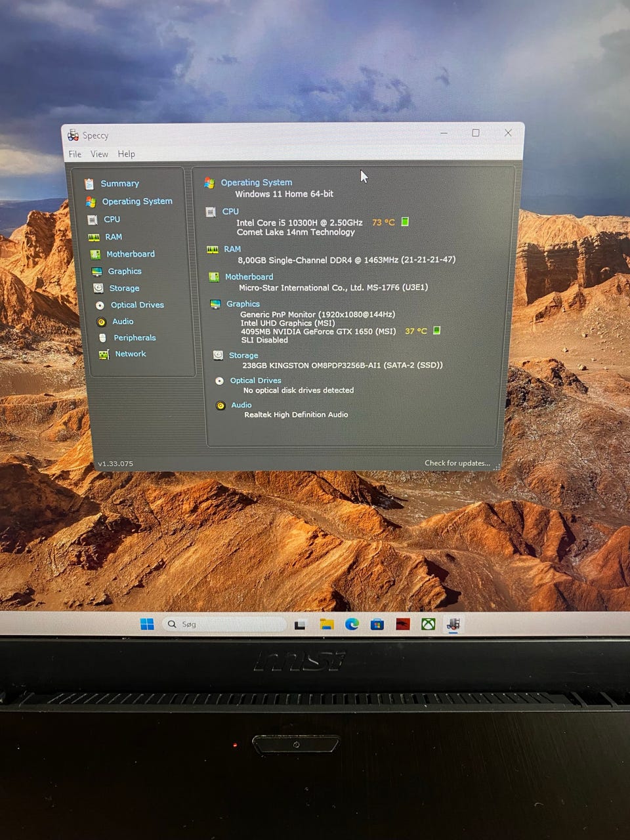Click the GPU temperature value 37 °C
630x840 pixels.
tap(416, 331)
